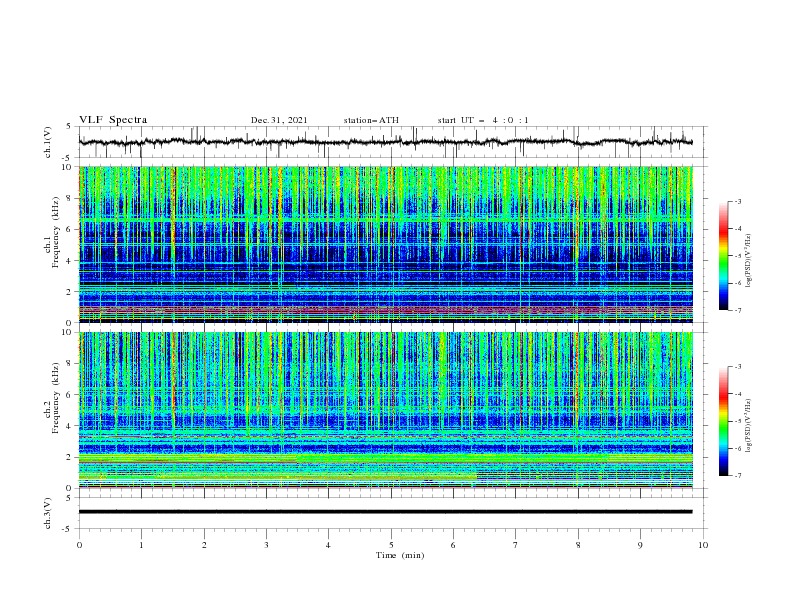Click the "VLF Spectra" title text

click(x=113, y=120)
